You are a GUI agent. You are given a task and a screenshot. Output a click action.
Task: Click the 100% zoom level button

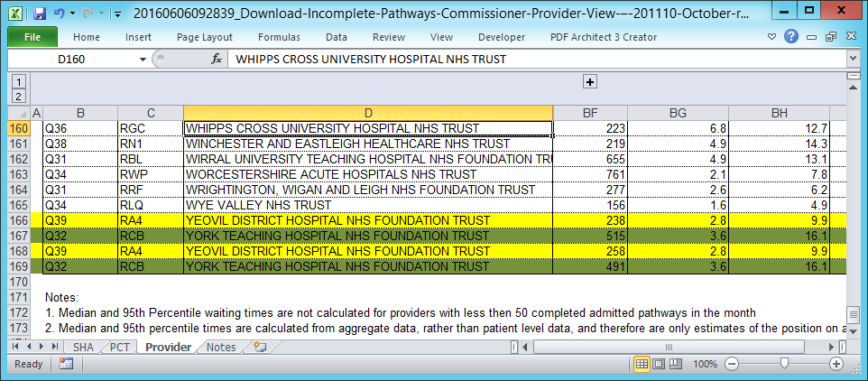click(706, 365)
